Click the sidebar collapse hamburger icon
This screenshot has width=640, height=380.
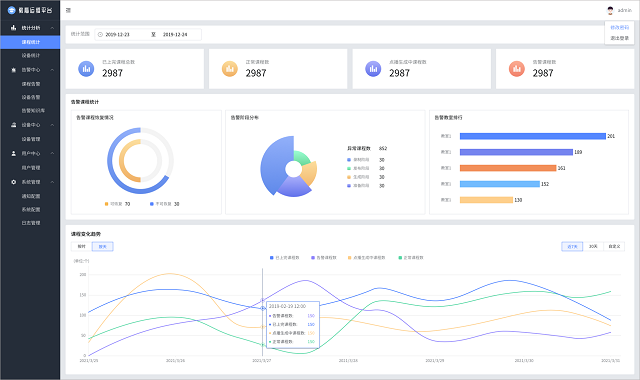(68, 10)
